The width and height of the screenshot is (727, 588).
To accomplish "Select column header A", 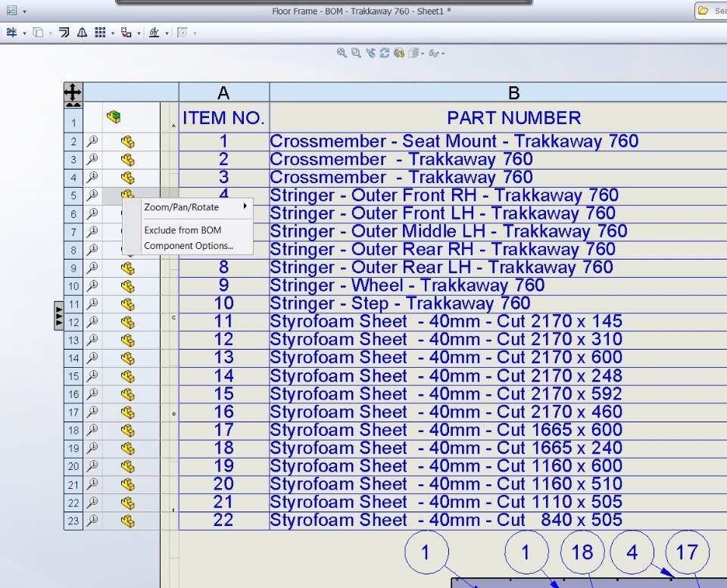I will 223,92.
